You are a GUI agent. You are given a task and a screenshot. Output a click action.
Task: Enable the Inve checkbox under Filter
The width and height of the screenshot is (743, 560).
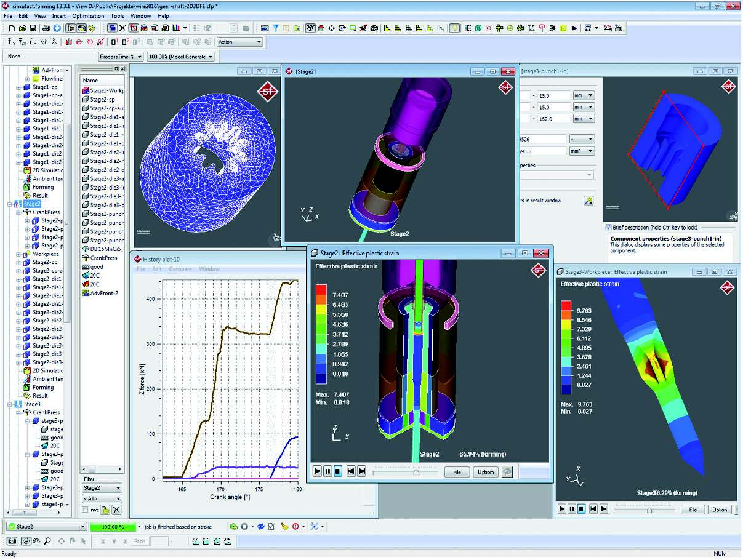coord(86,510)
